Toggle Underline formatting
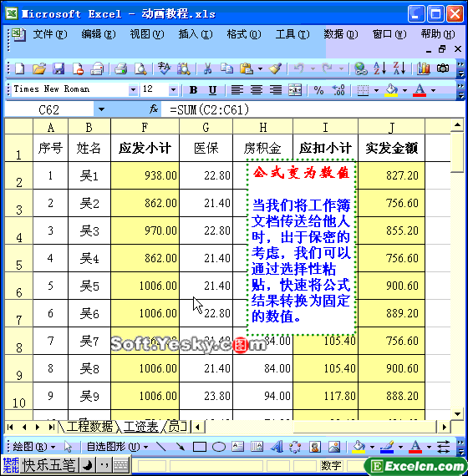Viewport: 468px width, 476px height. (x=212, y=90)
